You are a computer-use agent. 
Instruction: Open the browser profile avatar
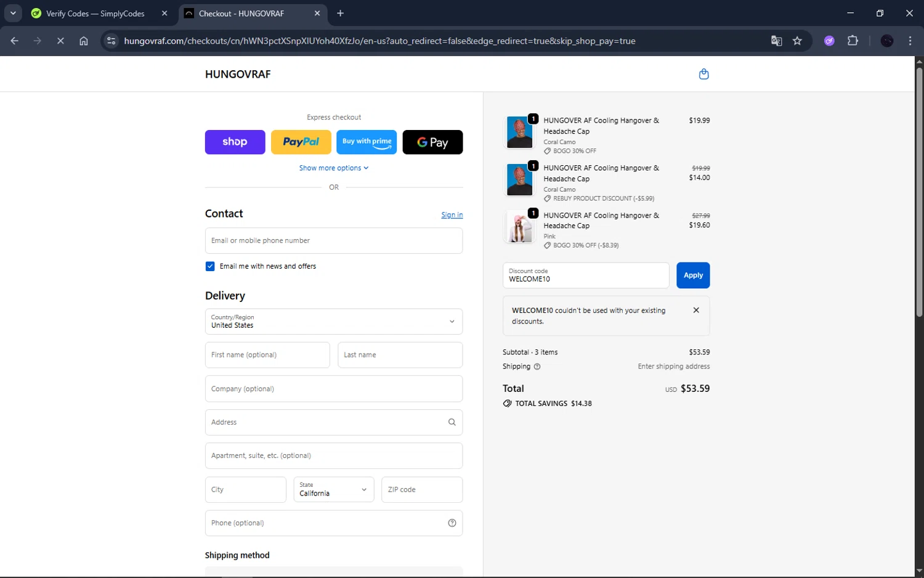[887, 41]
